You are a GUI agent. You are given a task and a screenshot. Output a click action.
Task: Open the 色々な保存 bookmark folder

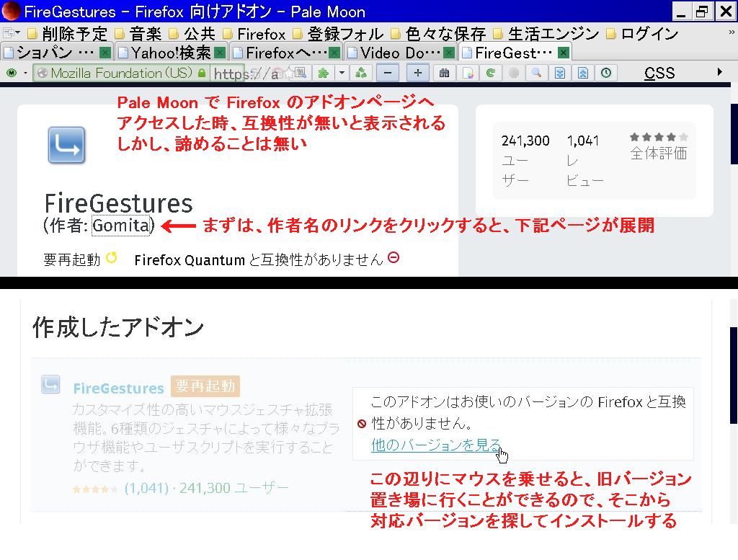(x=438, y=34)
